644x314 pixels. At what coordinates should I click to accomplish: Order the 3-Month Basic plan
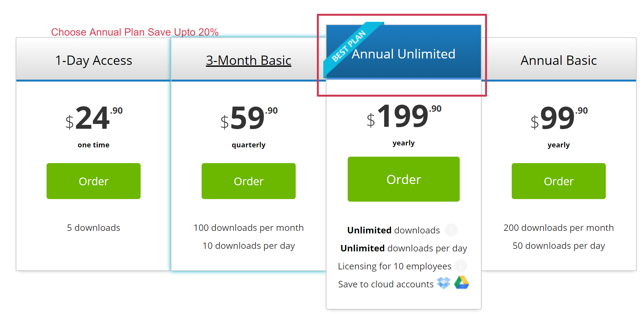[x=248, y=181]
